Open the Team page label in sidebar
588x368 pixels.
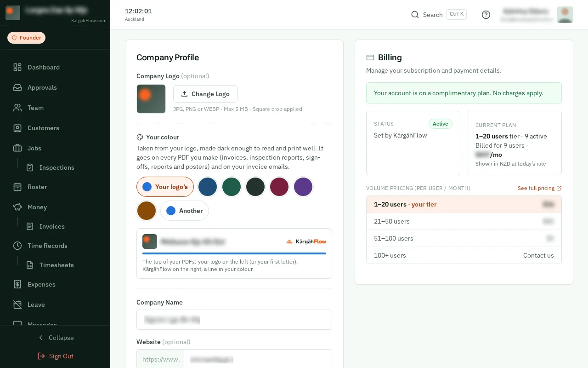pos(35,108)
